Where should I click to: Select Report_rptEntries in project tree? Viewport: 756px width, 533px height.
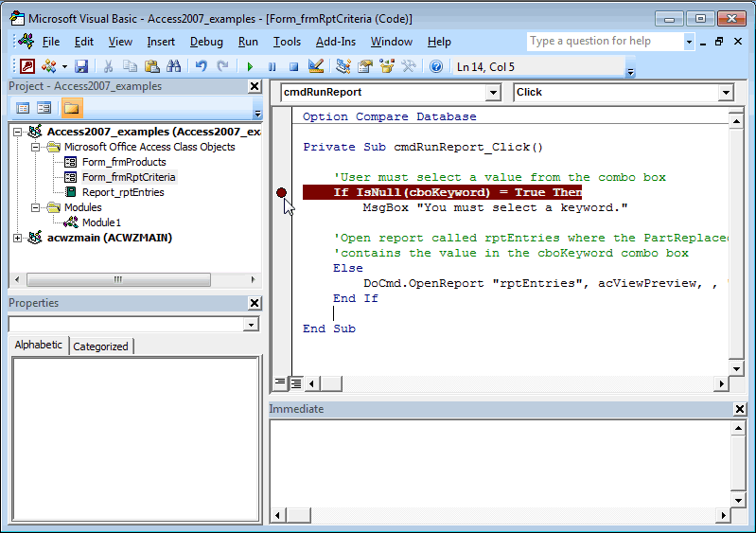tap(123, 192)
